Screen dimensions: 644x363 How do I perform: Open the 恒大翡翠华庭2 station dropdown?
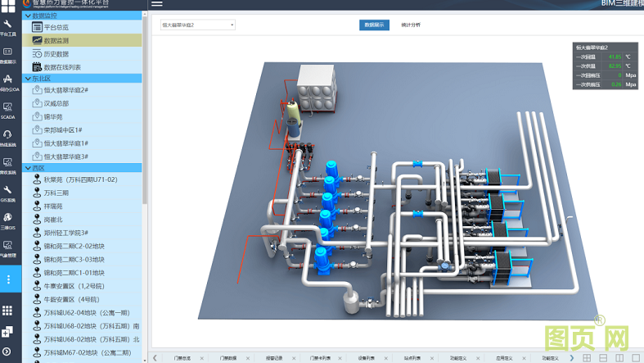197,25
